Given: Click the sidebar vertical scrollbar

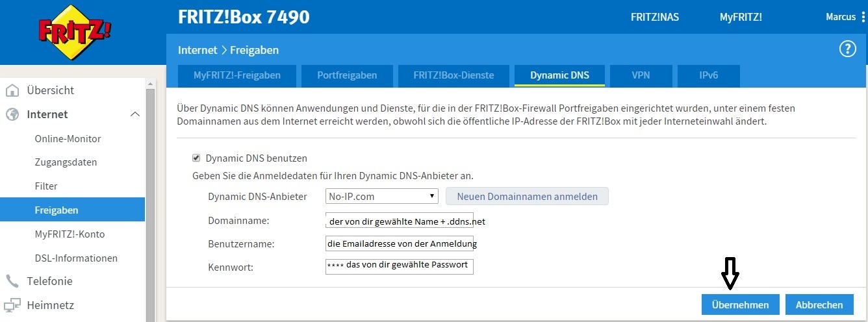Looking at the screenshot, I should coord(150,204).
